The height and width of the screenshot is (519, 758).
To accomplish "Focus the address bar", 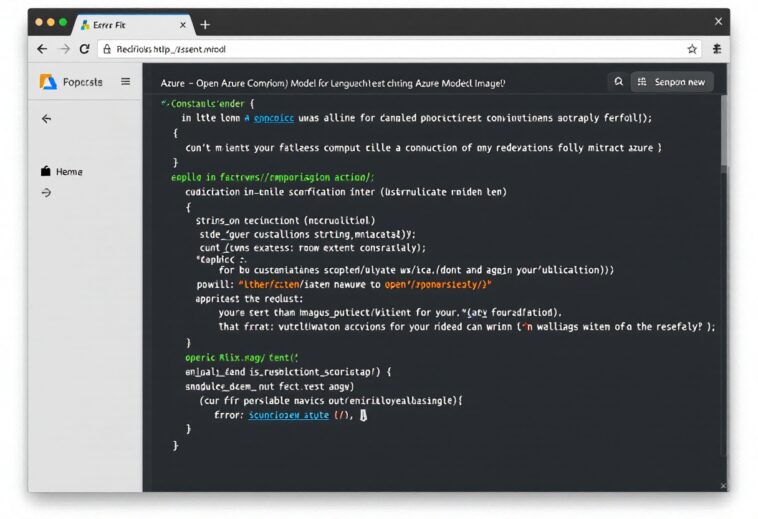I will 400,49.
